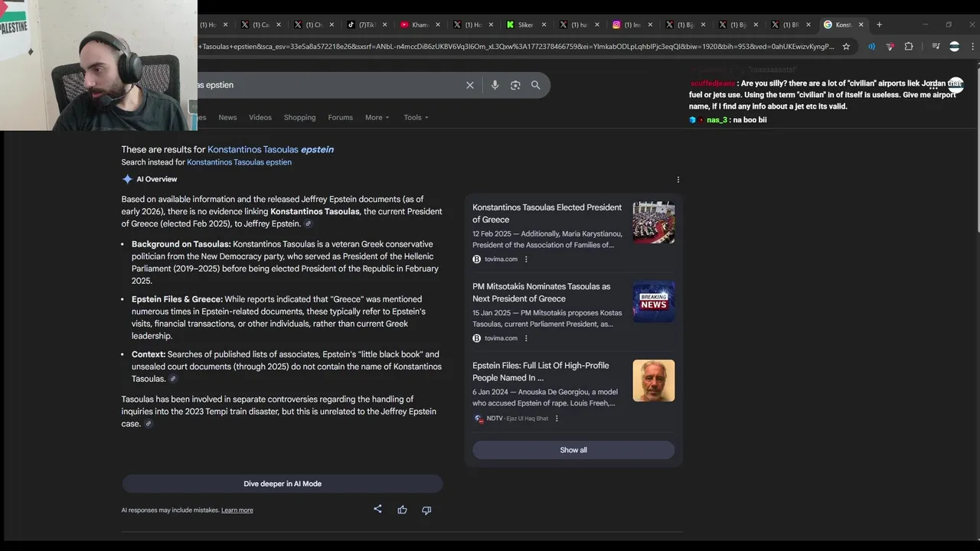
Task: Bookmark this page with the star icon
Action: (846, 47)
